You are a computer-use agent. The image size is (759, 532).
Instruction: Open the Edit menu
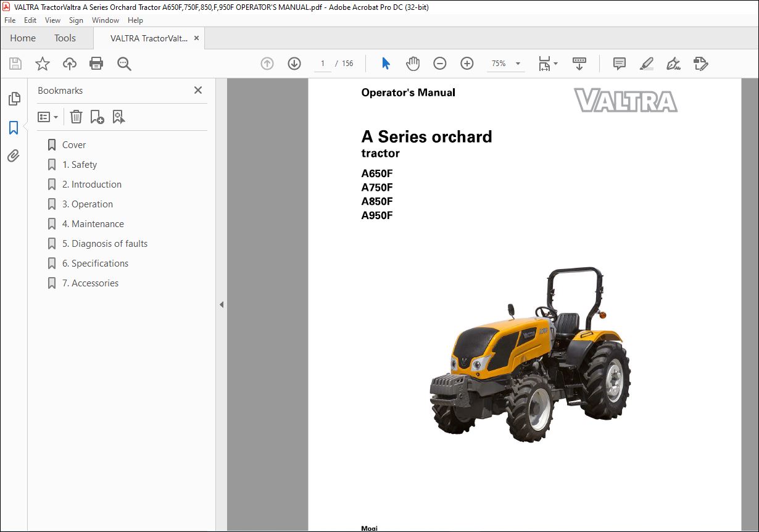(30, 20)
